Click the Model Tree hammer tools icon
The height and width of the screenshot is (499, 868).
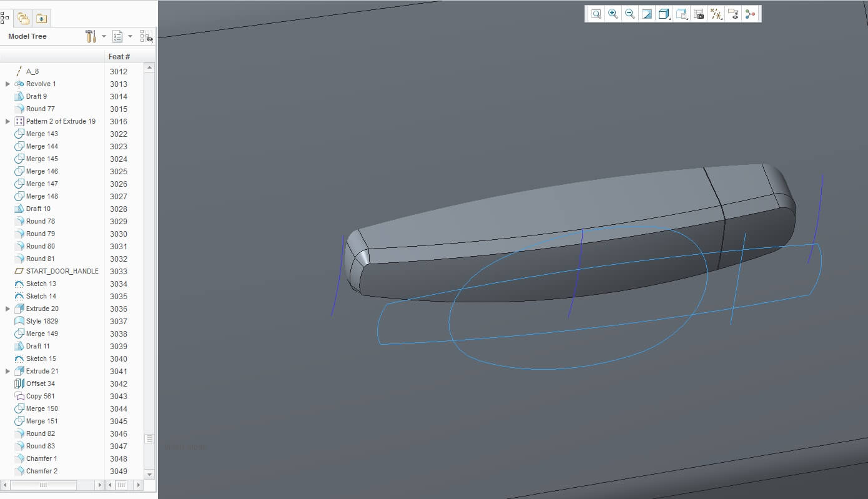pos(91,36)
